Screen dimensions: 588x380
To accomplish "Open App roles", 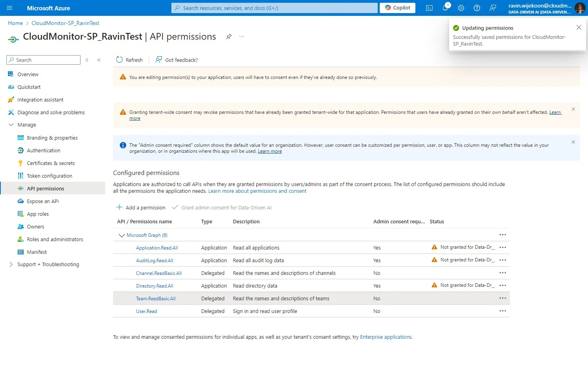I will pos(38,214).
